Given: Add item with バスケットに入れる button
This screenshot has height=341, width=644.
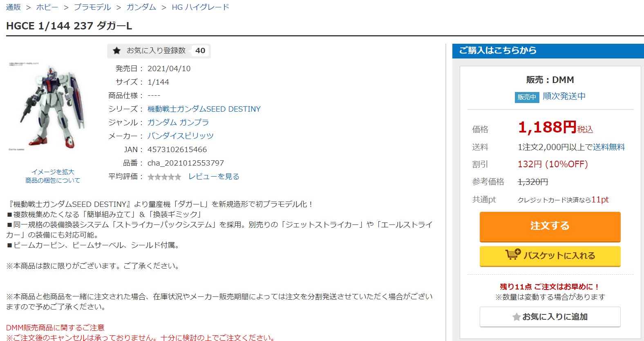Looking at the screenshot, I should 550,256.
